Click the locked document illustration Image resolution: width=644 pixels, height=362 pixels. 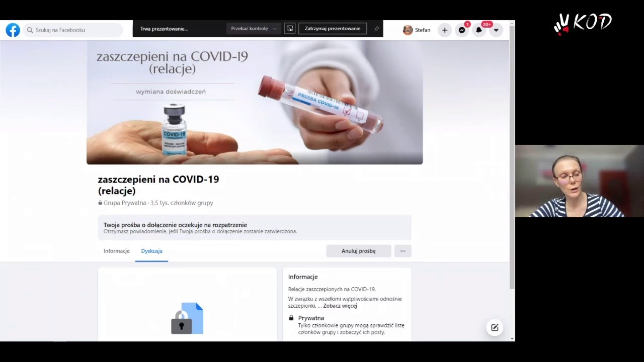[x=187, y=318]
